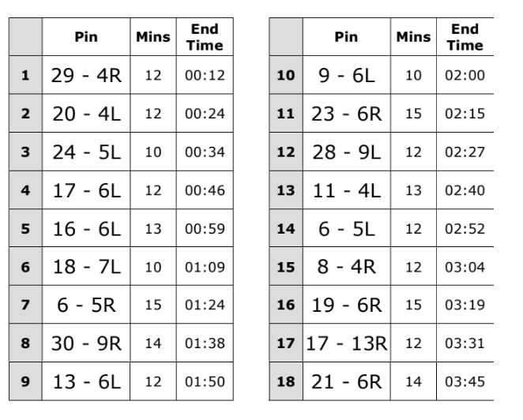Screen dimensions: 523x420
Task: Select the end time 03:19
Action: 465,305
